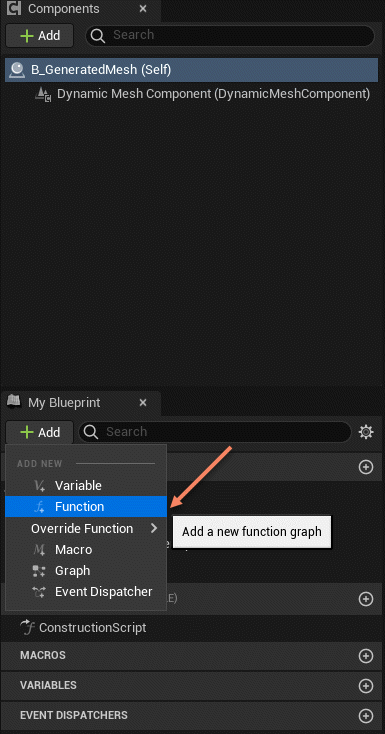Choose Graph from Add New menu

86,571
